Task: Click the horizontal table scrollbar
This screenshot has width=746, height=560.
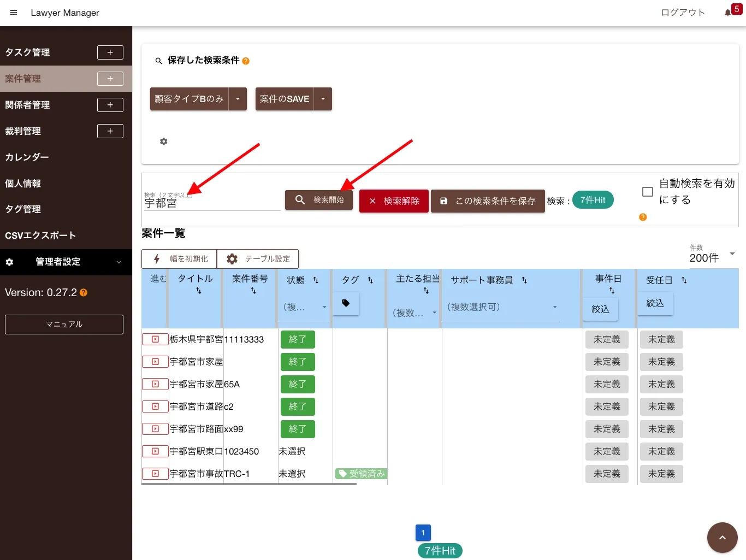Action: tap(249, 484)
